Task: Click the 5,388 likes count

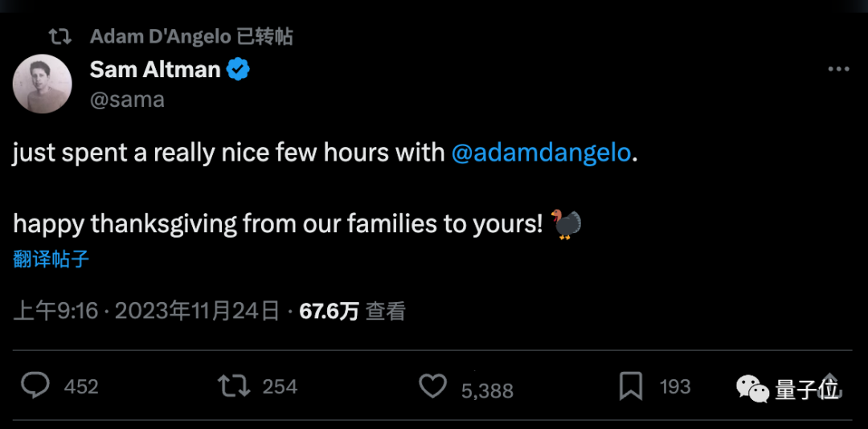Action: click(487, 390)
